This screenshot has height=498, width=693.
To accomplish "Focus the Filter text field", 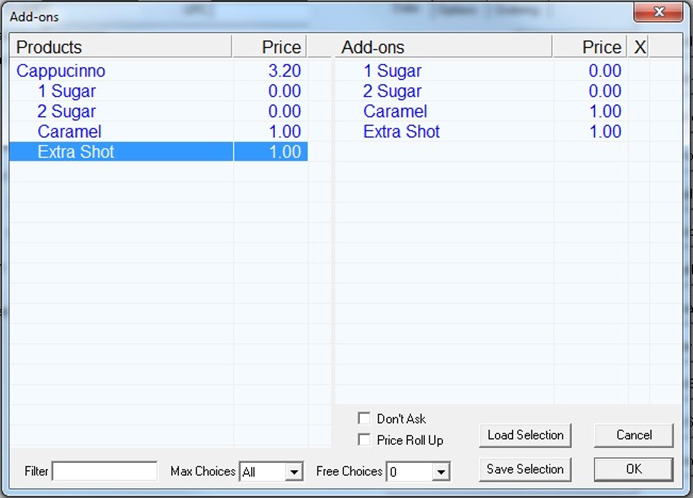I will (104, 471).
